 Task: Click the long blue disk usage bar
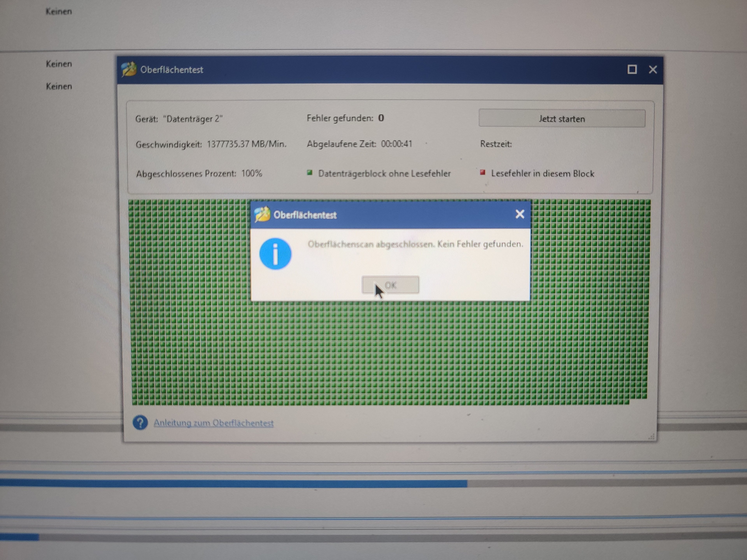pos(233,483)
